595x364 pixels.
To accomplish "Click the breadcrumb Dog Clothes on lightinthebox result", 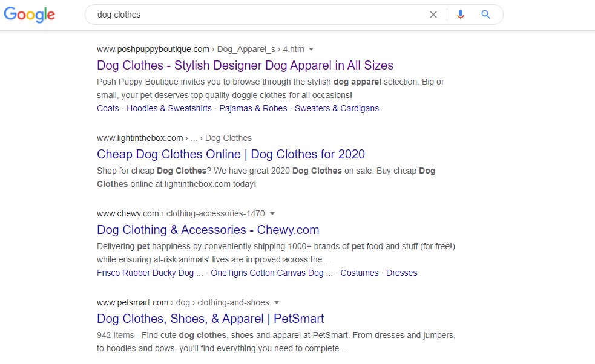I will (228, 138).
